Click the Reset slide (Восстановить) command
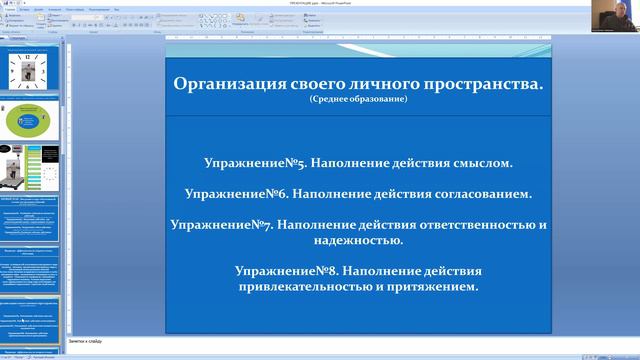Screen dimensions: 640x360 [x=58, y=20]
